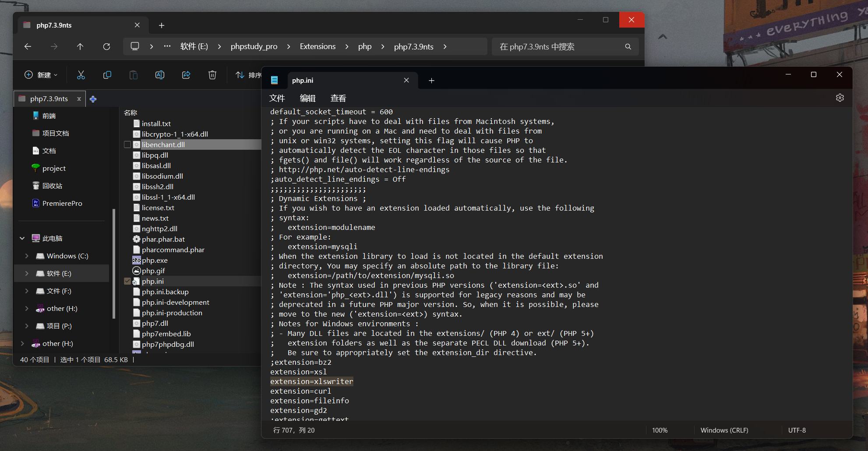Click the 100% zoom level in status bar

(x=660, y=430)
